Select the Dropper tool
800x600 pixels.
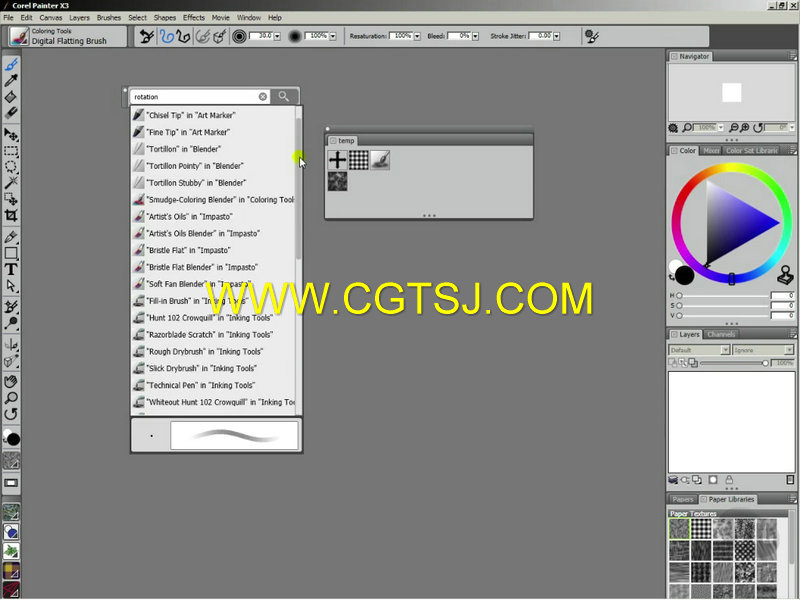click(x=11, y=80)
